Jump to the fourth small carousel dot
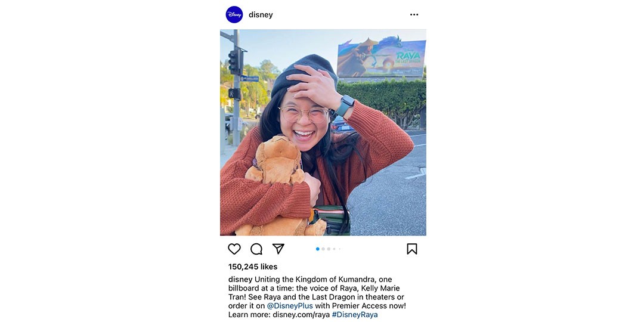The width and height of the screenshot is (644, 322). tap(335, 249)
